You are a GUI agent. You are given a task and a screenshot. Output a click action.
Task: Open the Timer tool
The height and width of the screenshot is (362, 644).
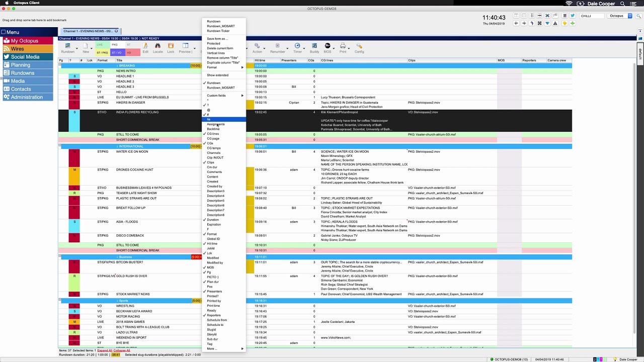(x=297, y=47)
